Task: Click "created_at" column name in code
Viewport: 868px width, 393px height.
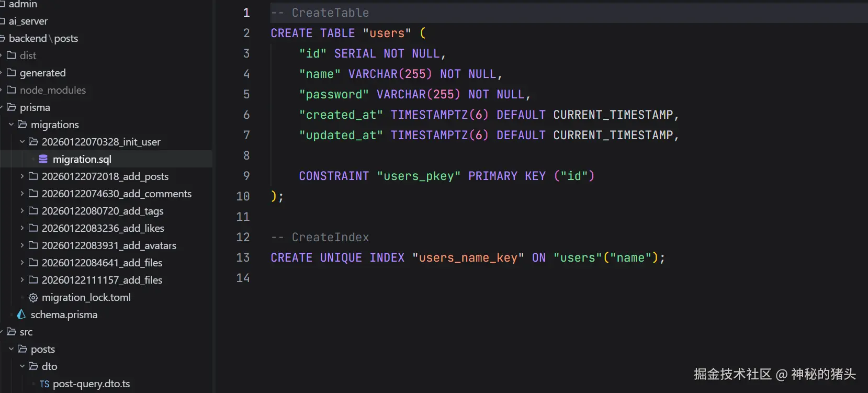Action: tap(341, 115)
